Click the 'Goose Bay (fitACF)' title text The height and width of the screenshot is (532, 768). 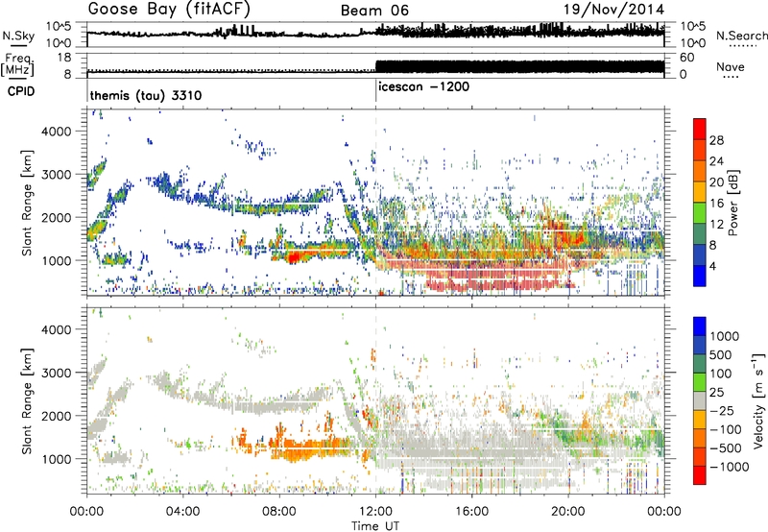coord(169,10)
